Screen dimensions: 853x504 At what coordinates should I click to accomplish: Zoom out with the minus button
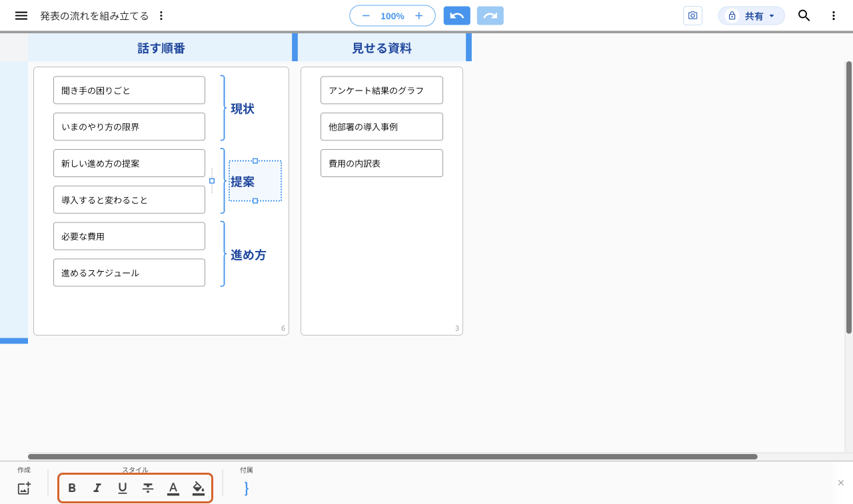coord(366,15)
